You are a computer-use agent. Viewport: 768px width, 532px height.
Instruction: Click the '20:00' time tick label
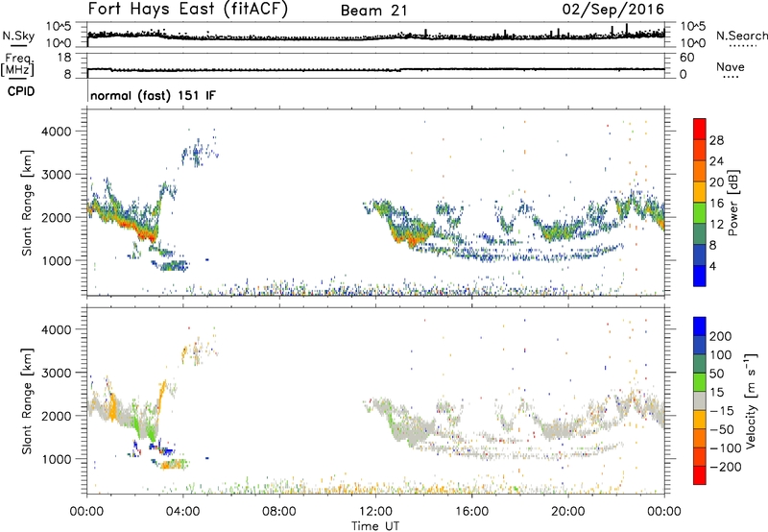point(568,511)
